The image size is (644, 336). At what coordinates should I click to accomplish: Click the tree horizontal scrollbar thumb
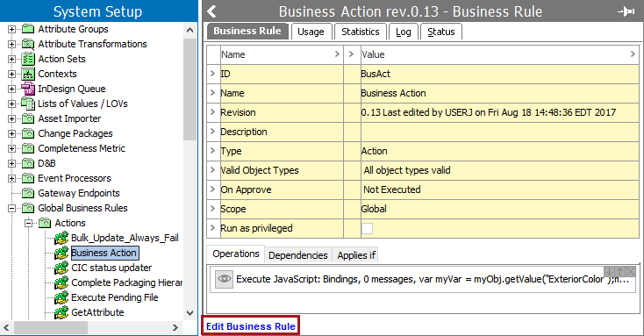point(51,327)
